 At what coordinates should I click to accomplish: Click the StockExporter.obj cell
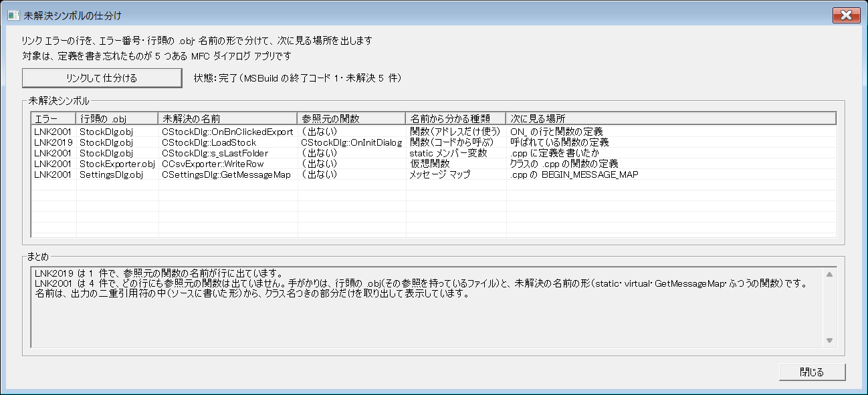pos(117,164)
